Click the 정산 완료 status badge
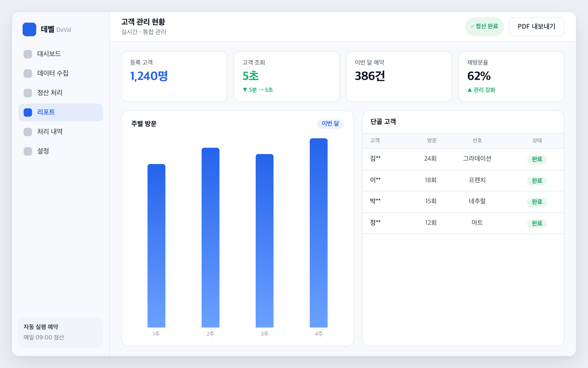Viewport: 588px width, 368px height. (x=484, y=27)
